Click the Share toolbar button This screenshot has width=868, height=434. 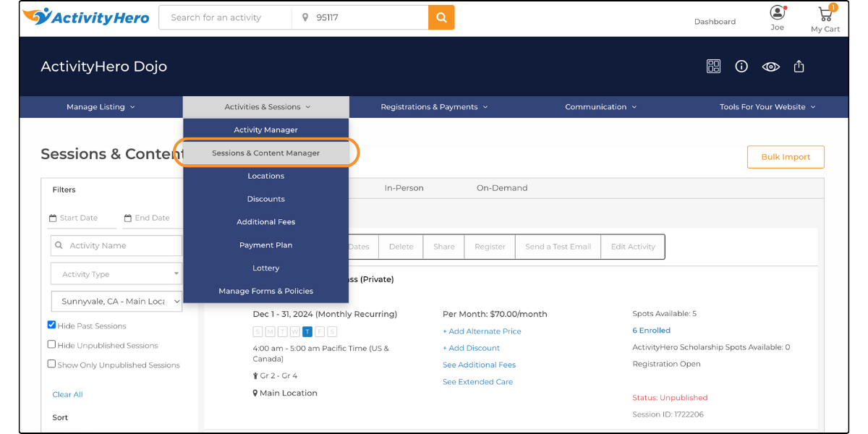pyautogui.click(x=444, y=247)
